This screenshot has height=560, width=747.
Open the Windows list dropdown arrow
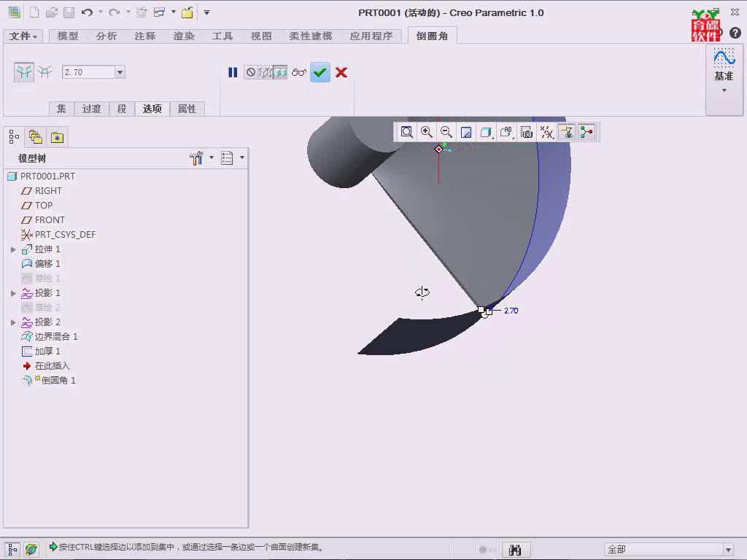coord(174,12)
